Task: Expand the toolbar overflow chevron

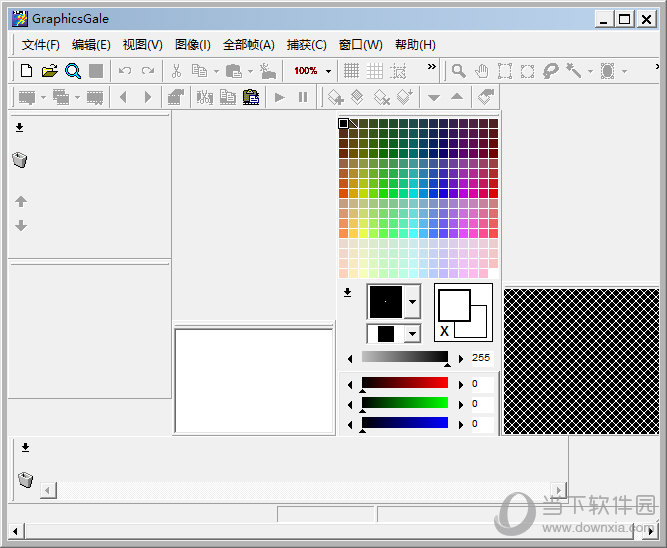Action: pyautogui.click(x=432, y=67)
